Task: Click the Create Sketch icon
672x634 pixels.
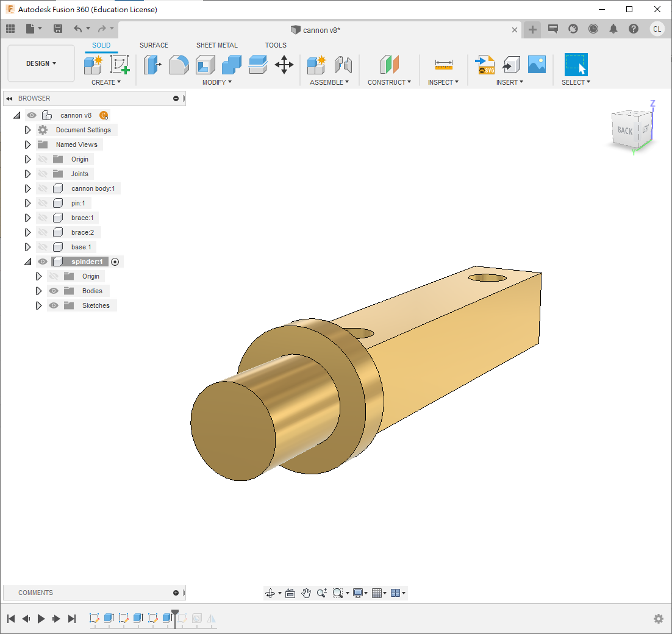Action: pyautogui.click(x=120, y=64)
